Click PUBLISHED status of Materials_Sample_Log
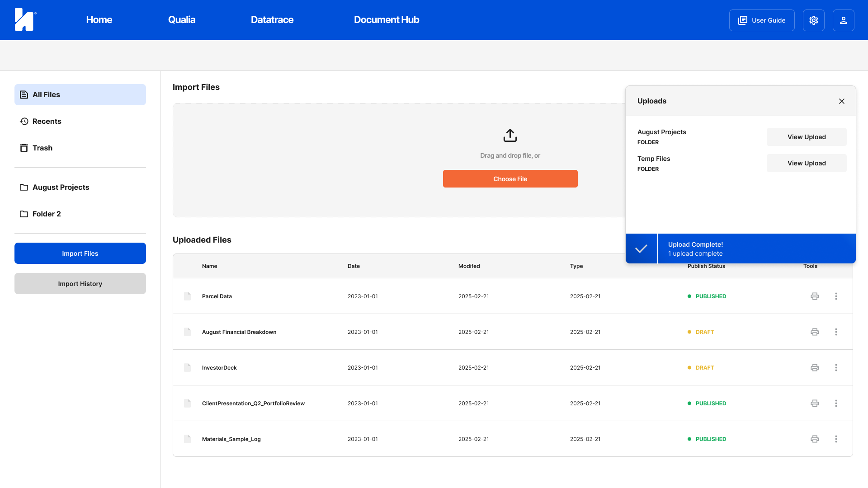Image resolution: width=868 pixels, height=488 pixels. [707, 439]
